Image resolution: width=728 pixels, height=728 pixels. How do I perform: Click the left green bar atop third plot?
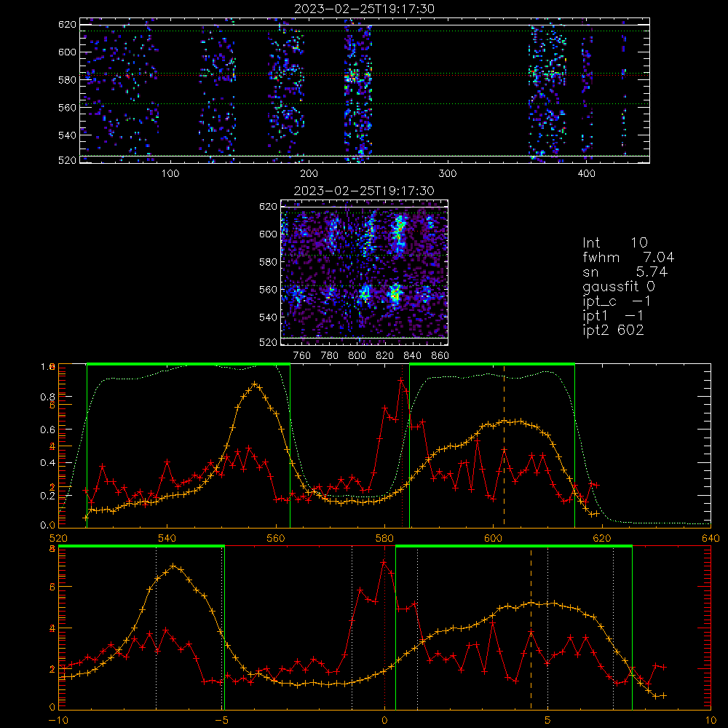point(189,364)
